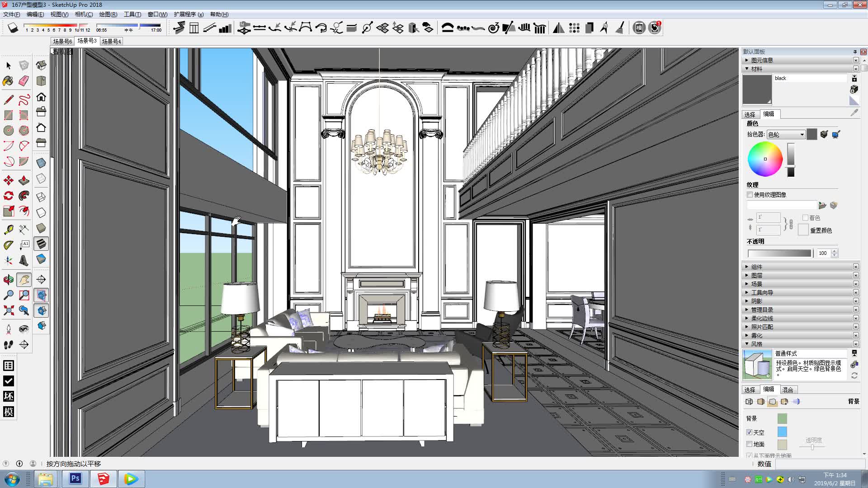
Task: Select the Line pencil tool
Action: tap(8, 99)
